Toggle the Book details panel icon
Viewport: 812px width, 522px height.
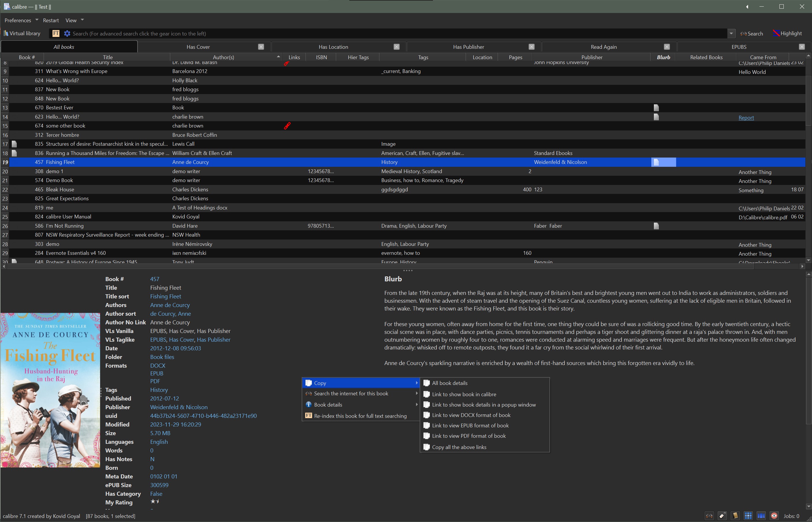pyautogui.click(x=735, y=516)
